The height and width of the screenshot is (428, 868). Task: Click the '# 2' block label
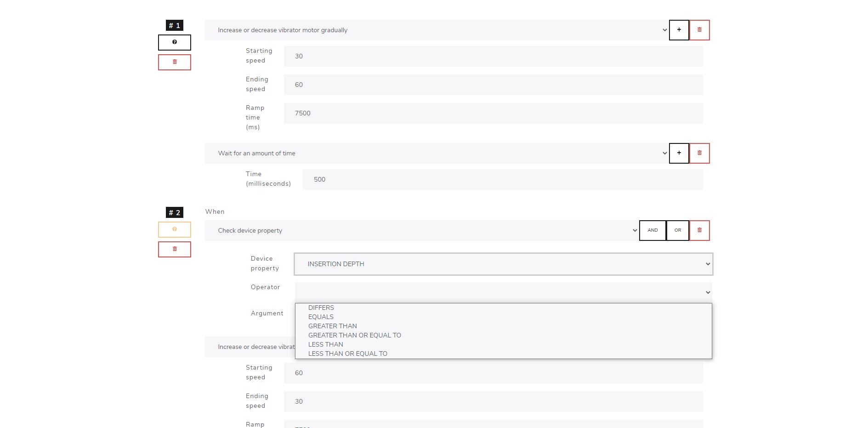coord(175,212)
